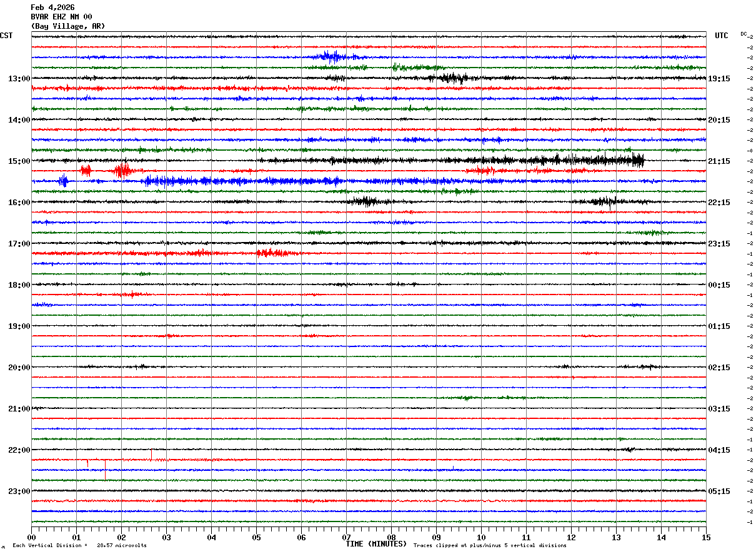This screenshot has width=756, height=554.
Task: Click the 19:15 UTC time label
Action: tap(719, 79)
